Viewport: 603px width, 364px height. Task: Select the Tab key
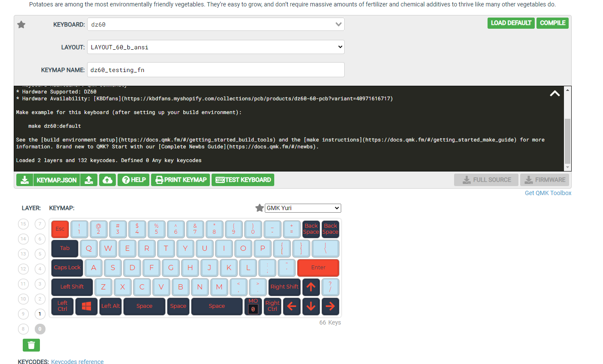coord(65,248)
